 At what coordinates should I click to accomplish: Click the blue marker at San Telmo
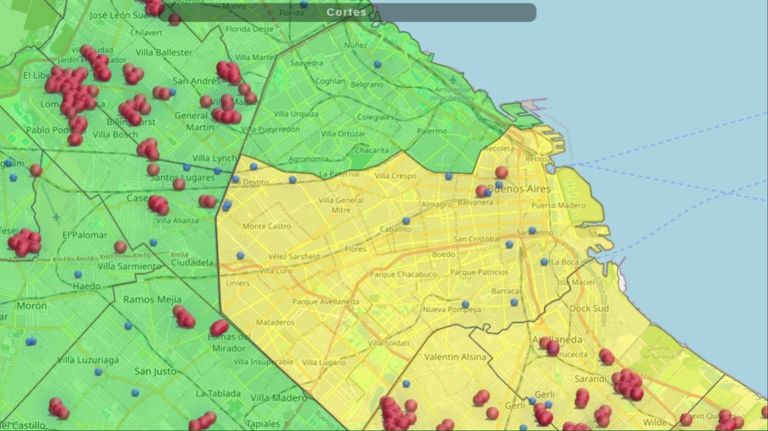(x=532, y=231)
